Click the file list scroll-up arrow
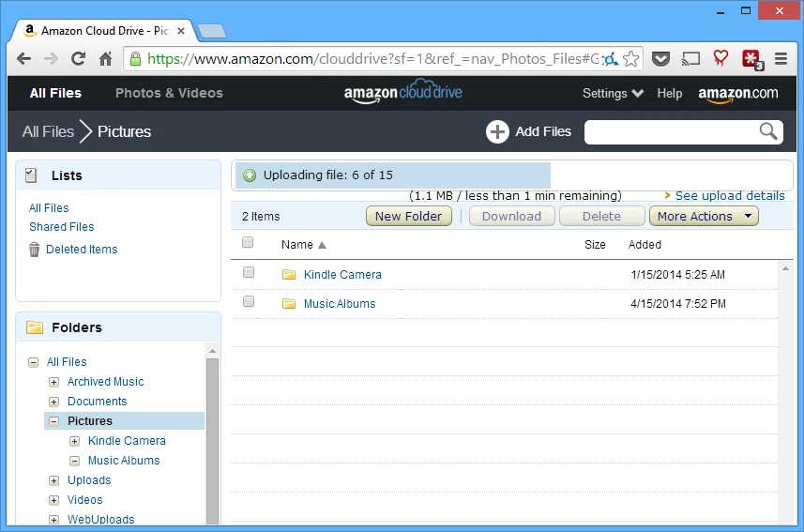804x532 pixels. 785,268
